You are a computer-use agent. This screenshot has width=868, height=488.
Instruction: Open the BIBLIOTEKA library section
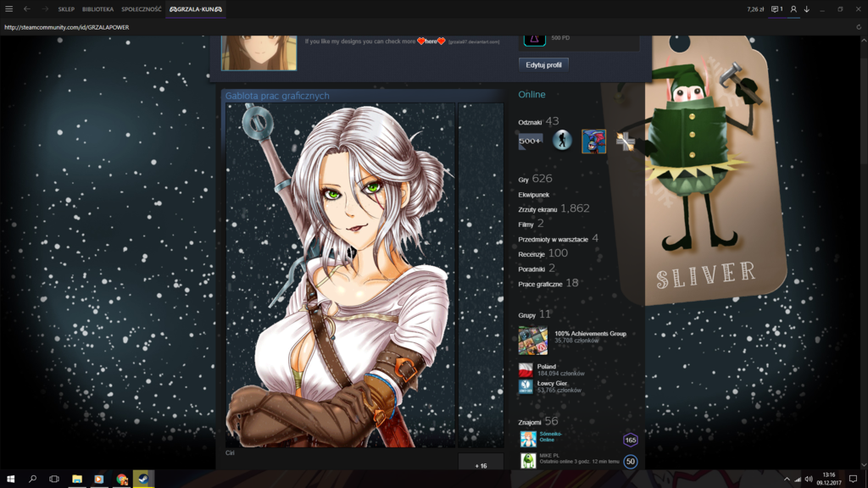(x=98, y=9)
